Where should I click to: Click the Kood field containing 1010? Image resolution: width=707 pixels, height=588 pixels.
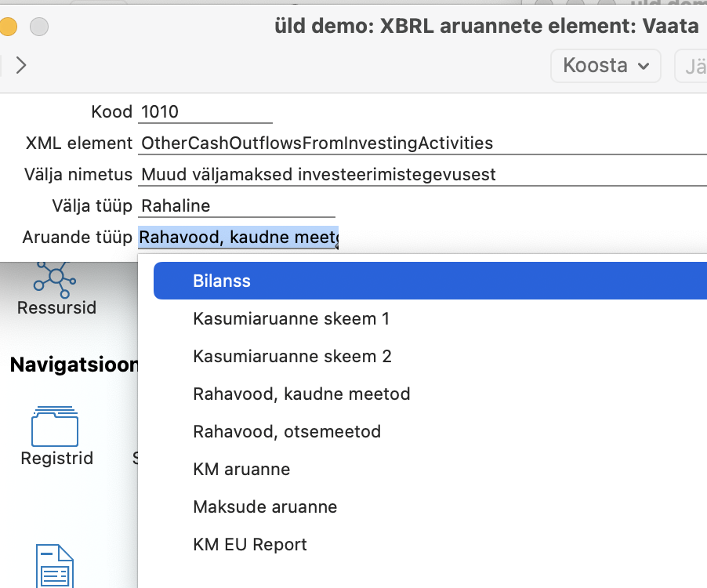[205, 112]
